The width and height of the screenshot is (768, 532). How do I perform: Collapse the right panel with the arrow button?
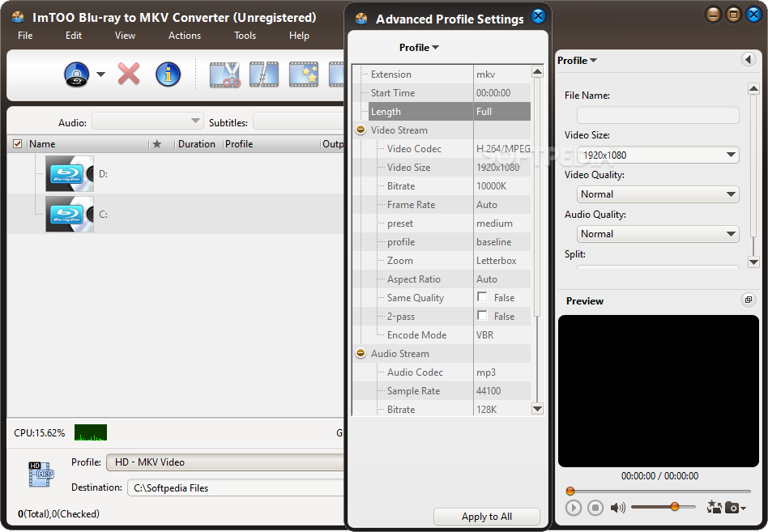click(749, 60)
